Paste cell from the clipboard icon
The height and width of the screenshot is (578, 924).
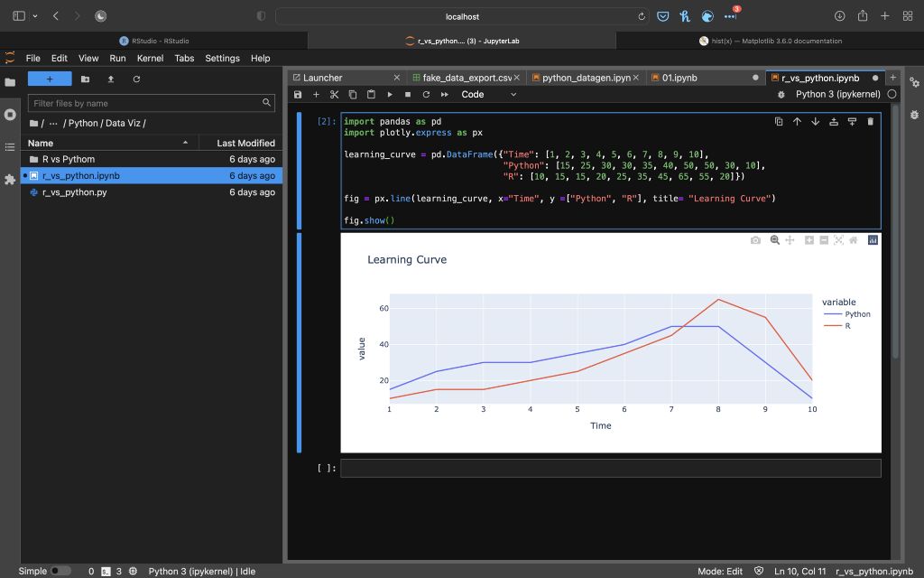[371, 94]
